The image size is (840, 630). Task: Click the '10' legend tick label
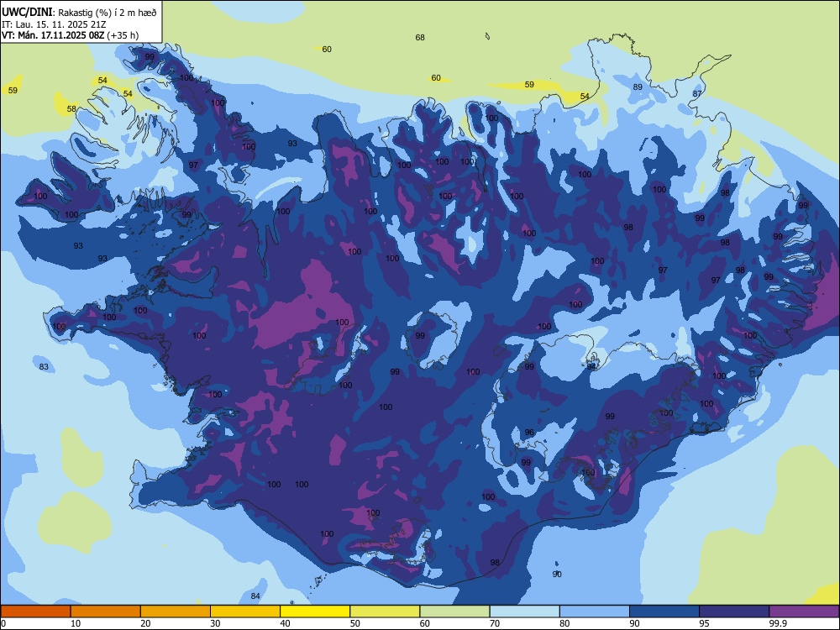(x=76, y=623)
